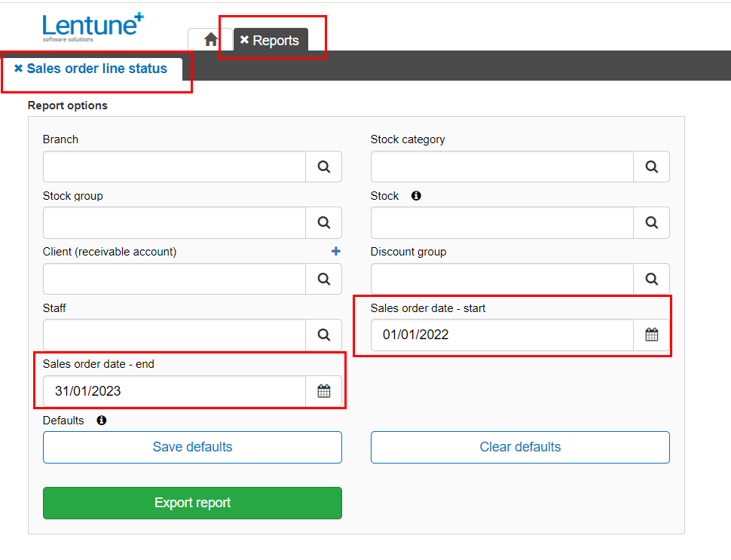The width and height of the screenshot is (731, 560).
Task: Click the Client (receivable account) label
Action: tap(109, 252)
